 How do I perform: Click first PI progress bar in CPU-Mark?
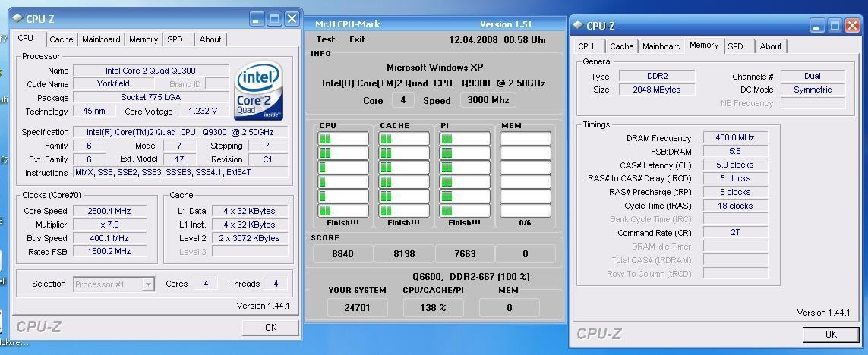(x=465, y=138)
